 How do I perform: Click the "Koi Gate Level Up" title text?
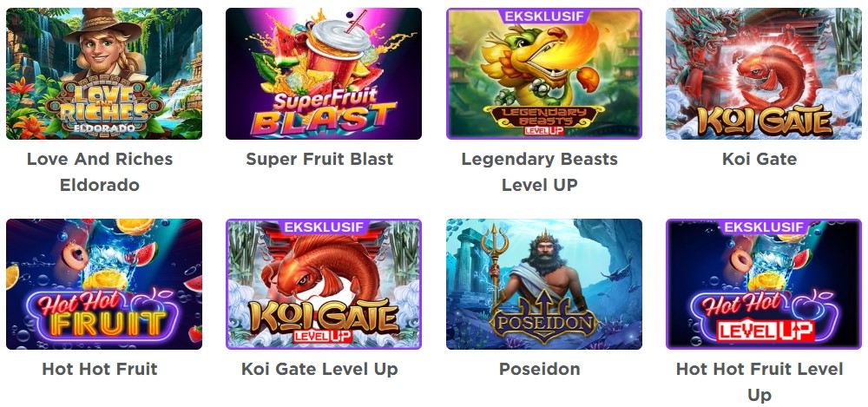point(319,370)
